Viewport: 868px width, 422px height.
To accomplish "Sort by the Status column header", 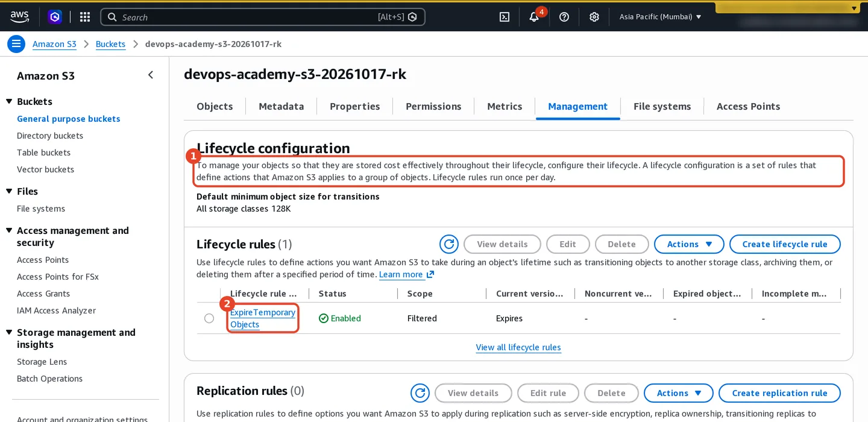I will [x=333, y=294].
